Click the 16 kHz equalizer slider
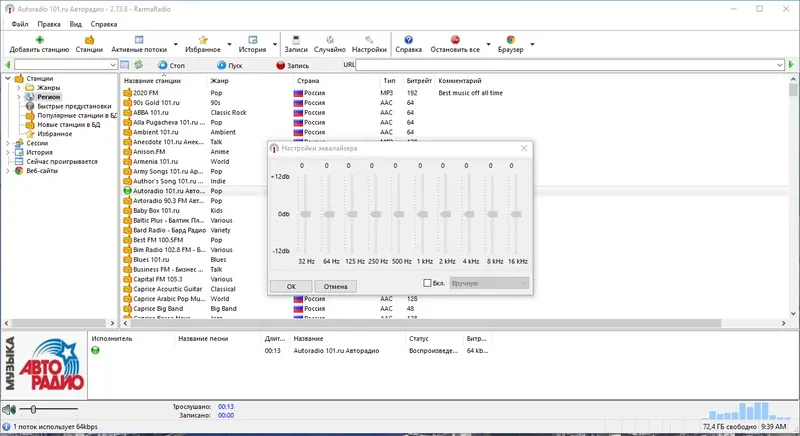 516,214
